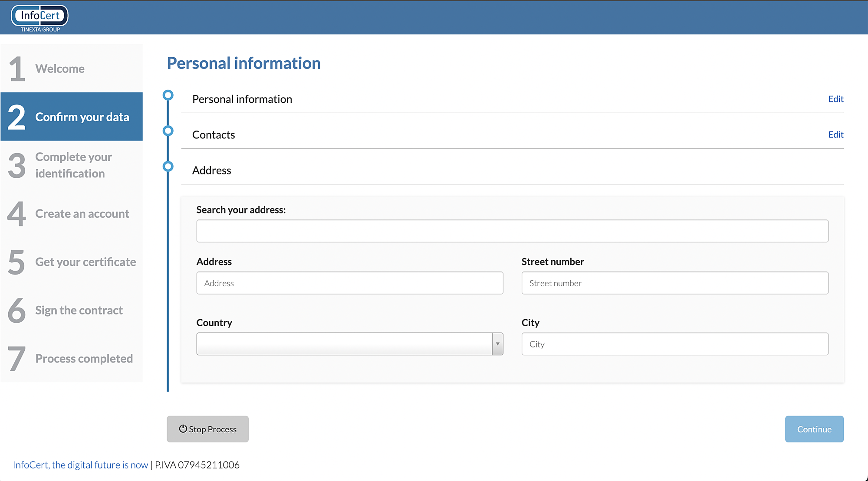
Task: Click the City text field
Action: pyautogui.click(x=674, y=344)
